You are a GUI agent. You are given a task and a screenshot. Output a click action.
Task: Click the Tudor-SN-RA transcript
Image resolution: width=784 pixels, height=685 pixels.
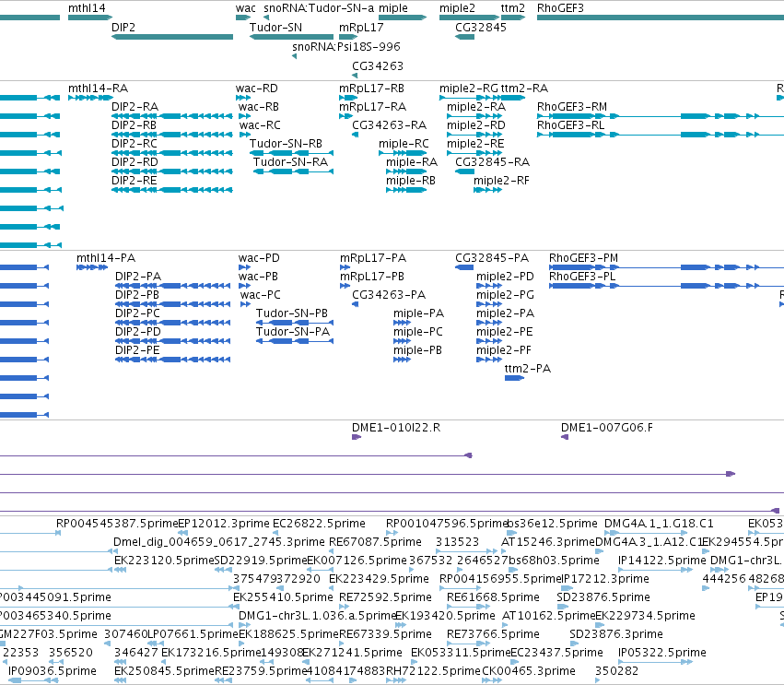293,171
